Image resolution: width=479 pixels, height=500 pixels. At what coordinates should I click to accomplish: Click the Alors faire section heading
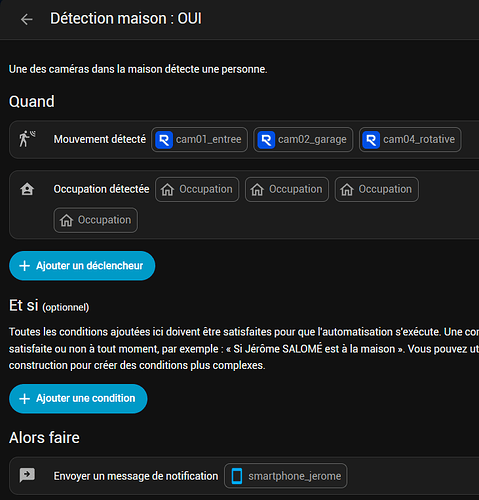click(44, 438)
